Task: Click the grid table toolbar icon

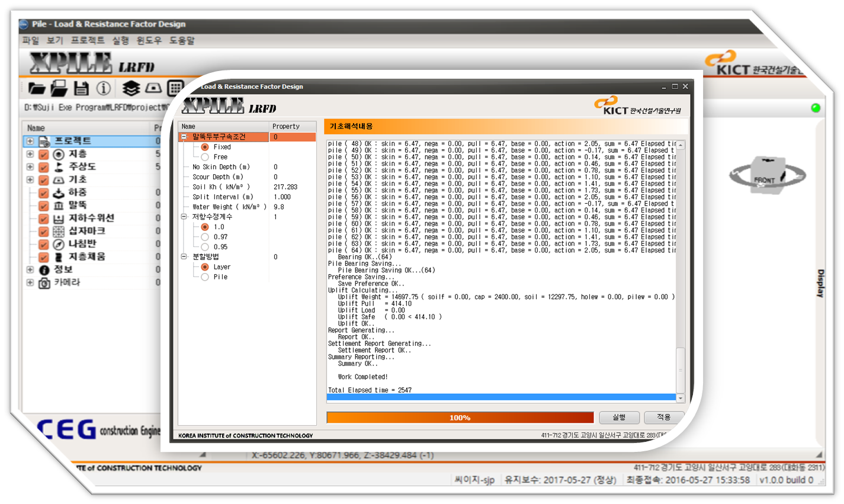Action: tap(175, 88)
